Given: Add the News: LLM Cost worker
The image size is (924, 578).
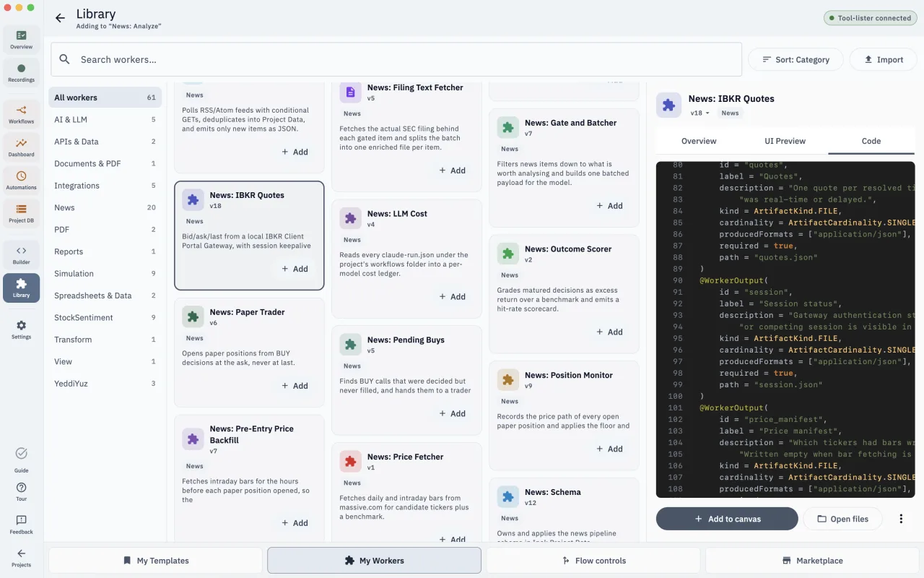Looking at the screenshot, I should 452,297.
